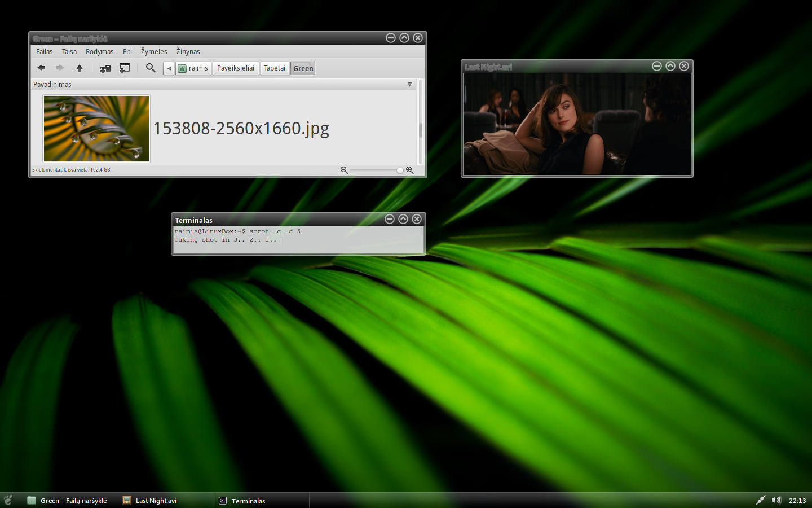
Task: Close the Terminalas window
Action: [417, 219]
